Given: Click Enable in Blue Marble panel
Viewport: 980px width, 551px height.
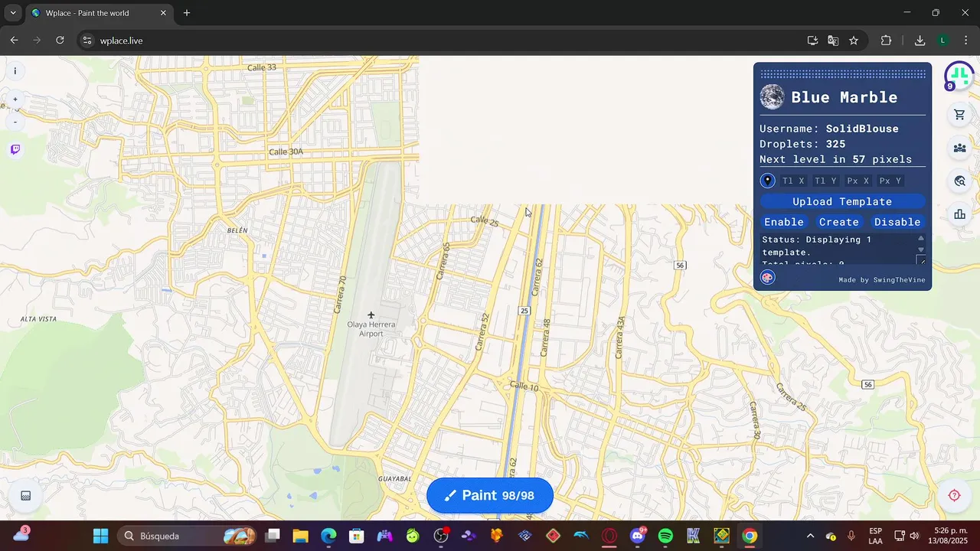Looking at the screenshot, I should (x=784, y=222).
